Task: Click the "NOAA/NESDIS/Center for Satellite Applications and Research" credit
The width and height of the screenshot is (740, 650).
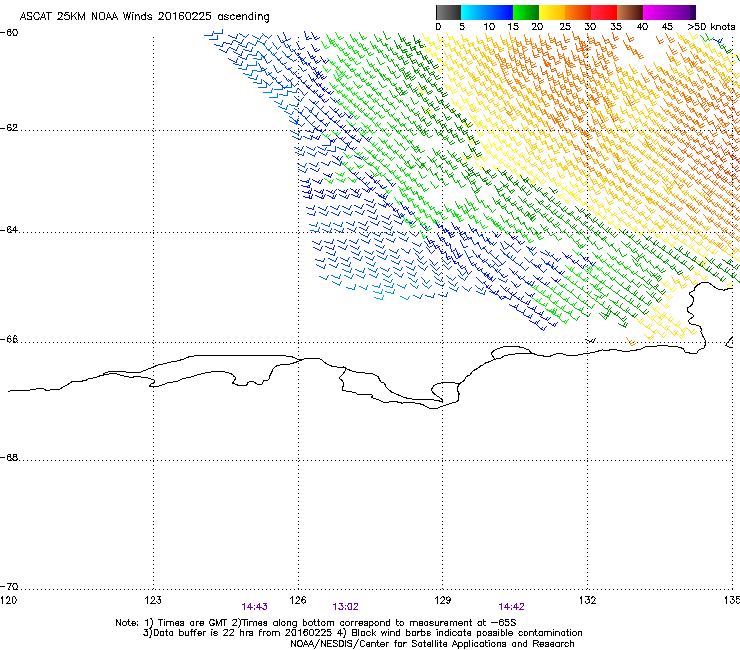Action: coord(432,643)
